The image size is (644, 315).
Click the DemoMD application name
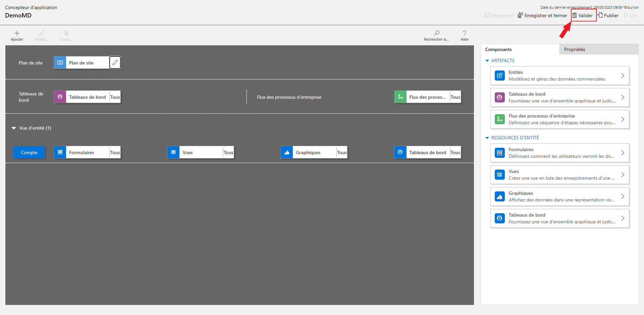18,15
